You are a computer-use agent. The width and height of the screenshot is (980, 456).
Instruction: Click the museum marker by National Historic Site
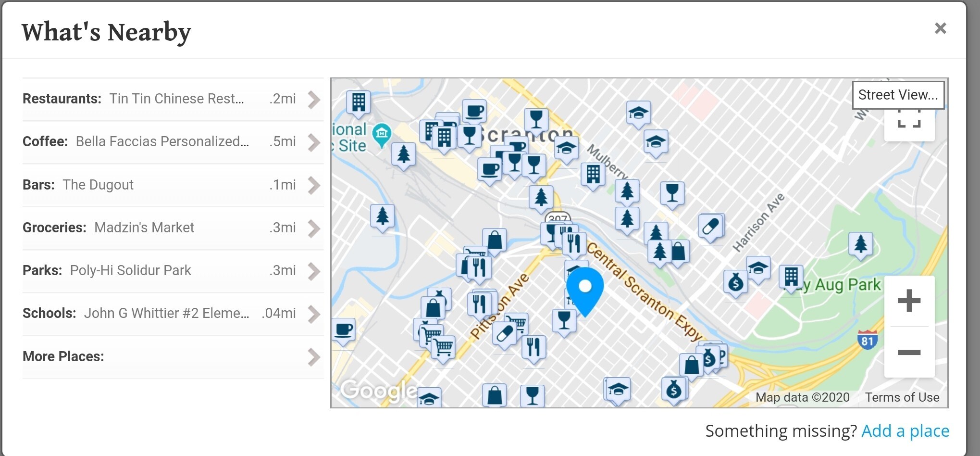coord(382,132)
